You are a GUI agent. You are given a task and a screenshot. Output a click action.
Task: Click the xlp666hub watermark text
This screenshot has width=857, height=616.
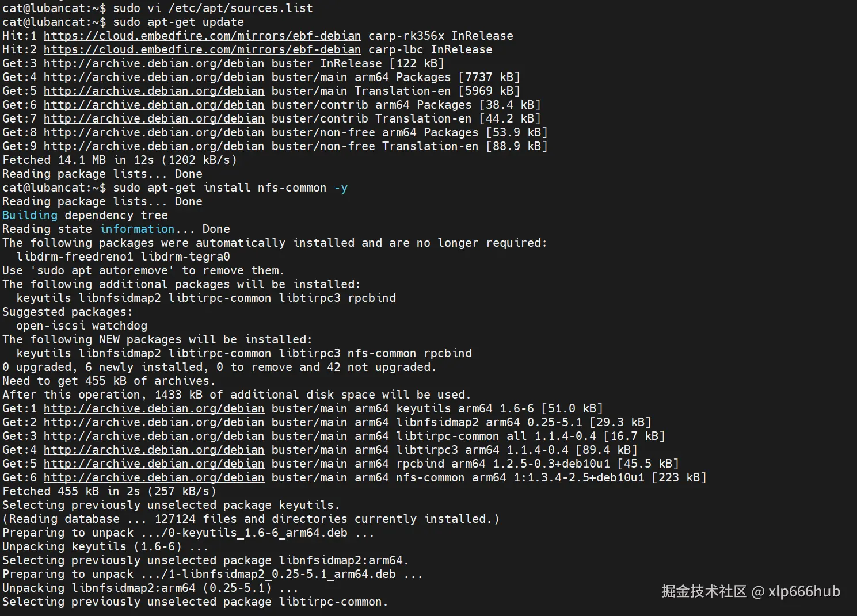[x=804, y=591]
